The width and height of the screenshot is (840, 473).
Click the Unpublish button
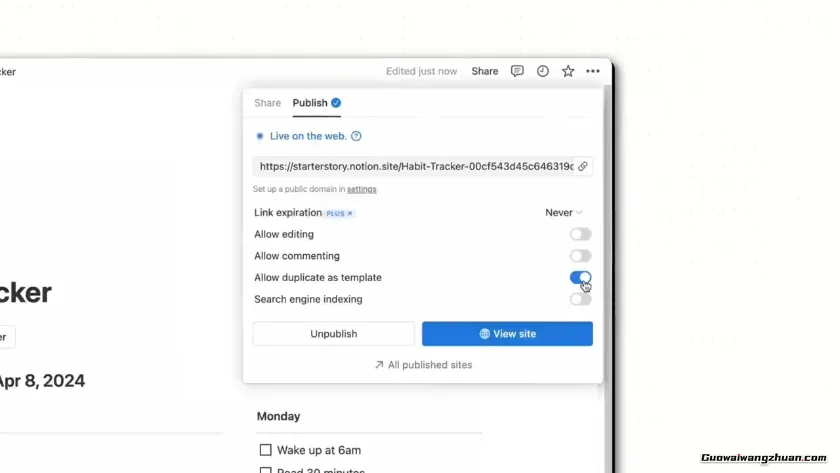pyautogui.click(x=333, y=334)
